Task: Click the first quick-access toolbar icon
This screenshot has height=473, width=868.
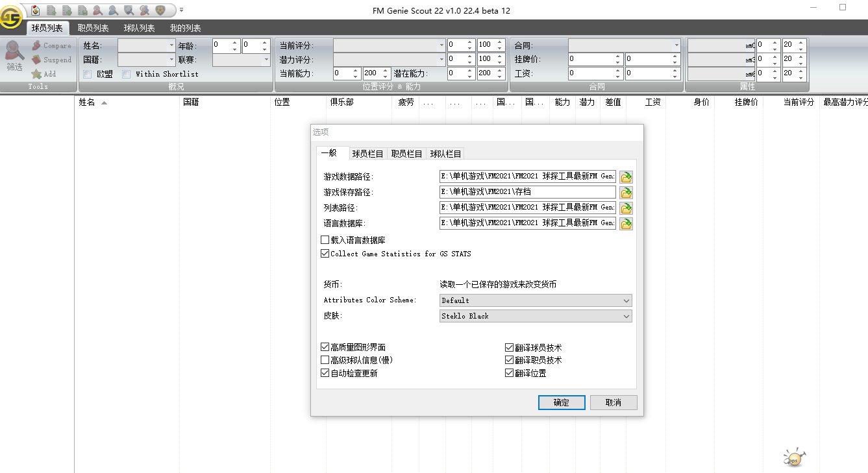Action: point(35,10)
